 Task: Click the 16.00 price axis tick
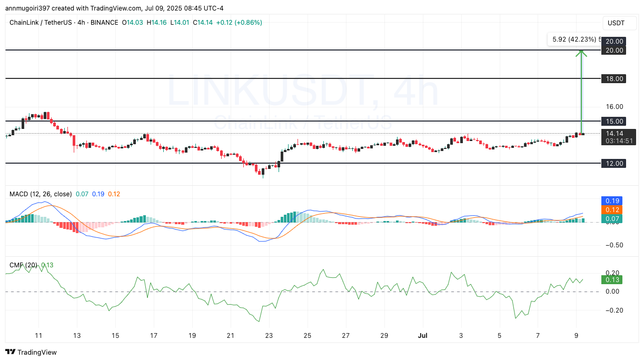[x=615, y=107]
